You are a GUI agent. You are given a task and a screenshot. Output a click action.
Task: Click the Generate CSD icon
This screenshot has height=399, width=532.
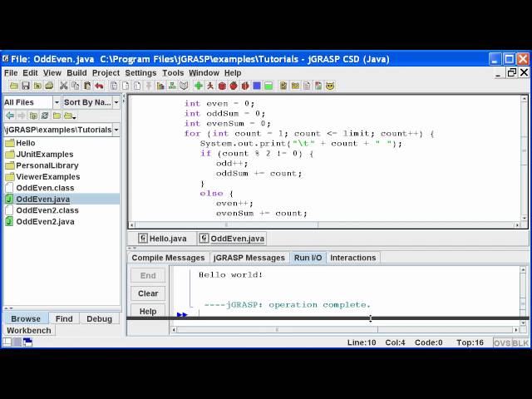coord(114,86)
